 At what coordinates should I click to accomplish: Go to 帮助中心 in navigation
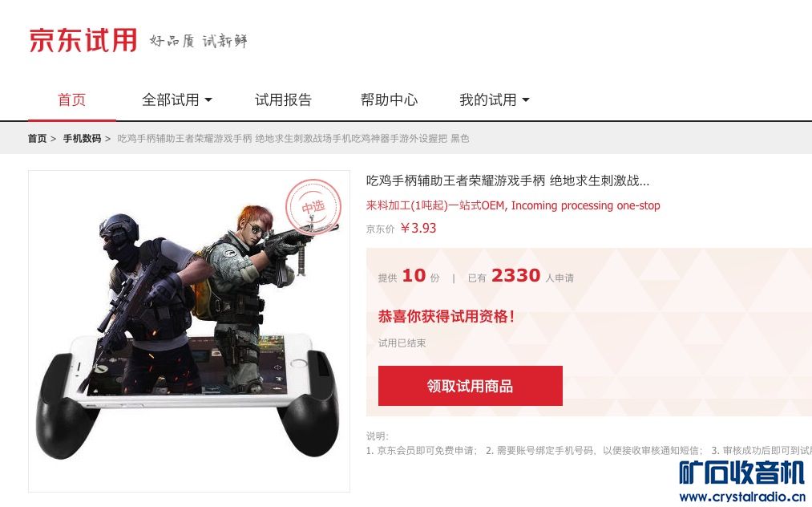pos(389,99)
